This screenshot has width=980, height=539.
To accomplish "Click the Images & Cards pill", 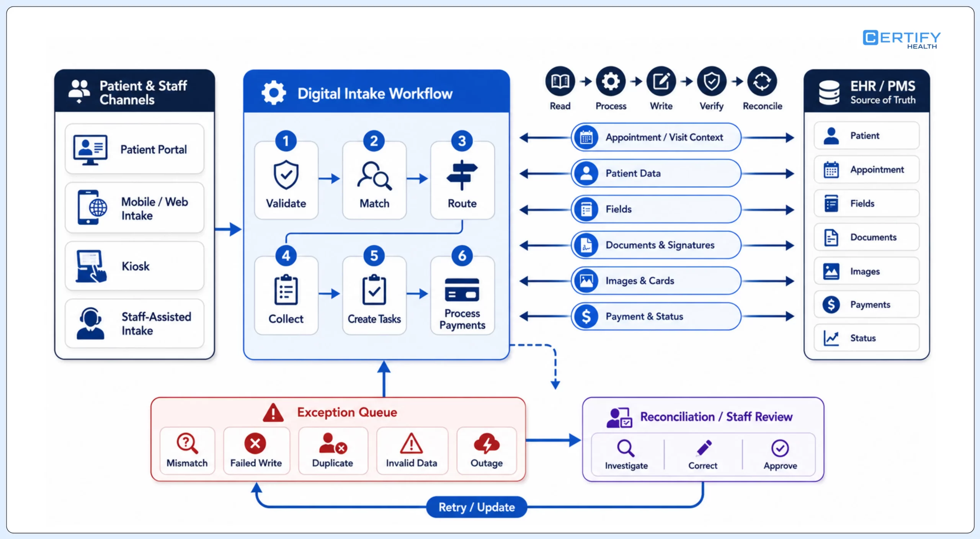I will [x=656, y=281].
